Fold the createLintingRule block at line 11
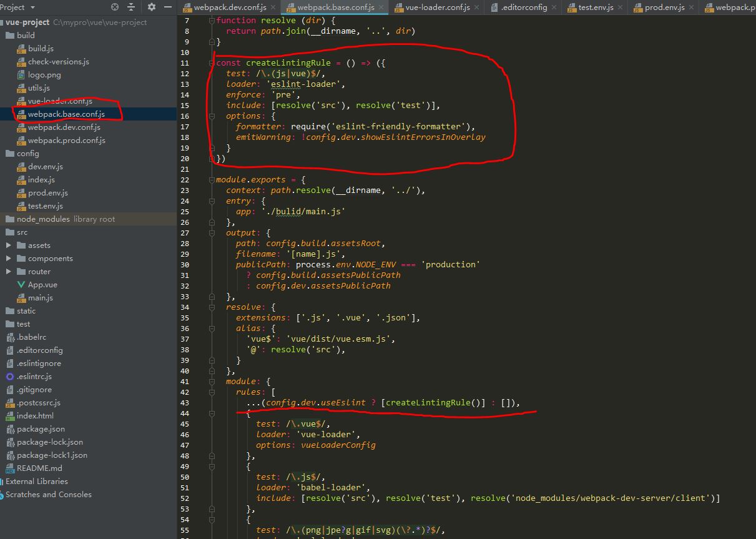Image resolution: width=756 pixels, height=539 pixels. pos(212,63)
